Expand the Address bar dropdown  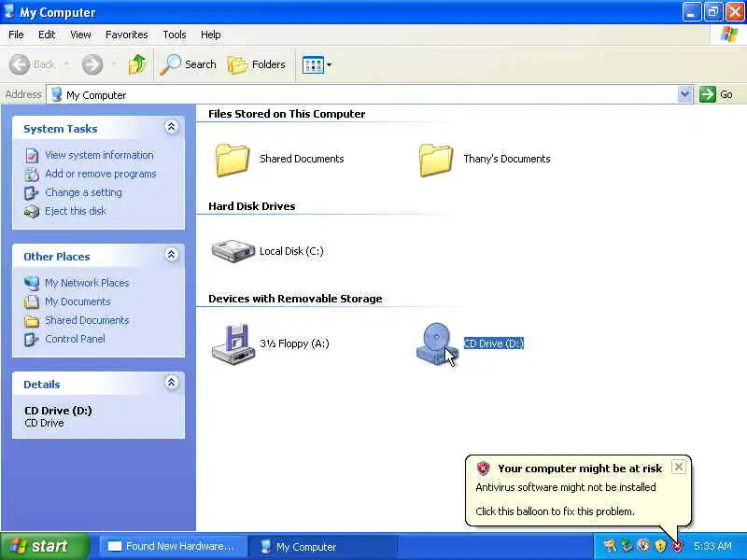click(x=684, y=94)
